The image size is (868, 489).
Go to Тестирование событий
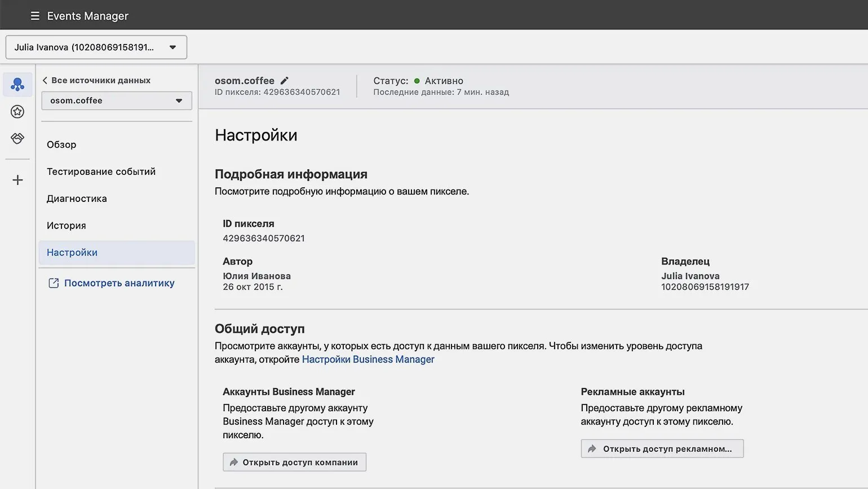point(101,171)
